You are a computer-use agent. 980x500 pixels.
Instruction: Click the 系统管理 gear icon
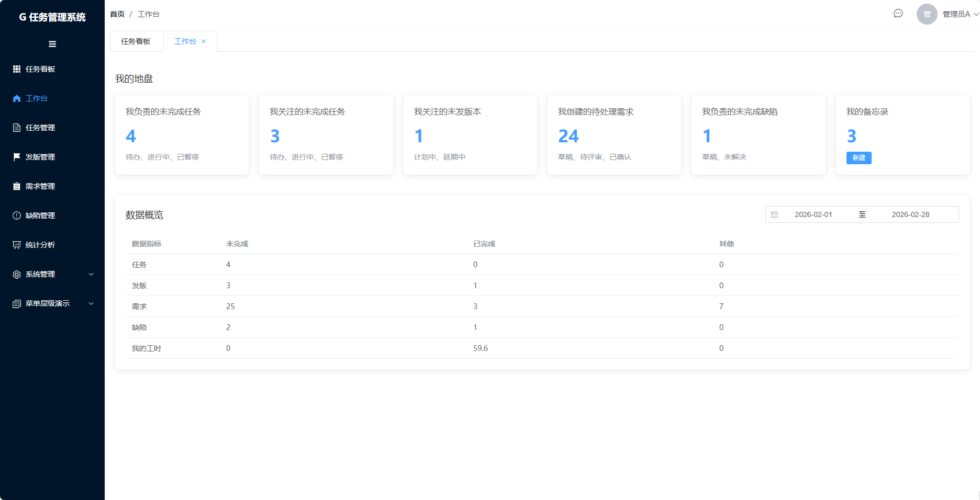(17, 274)
